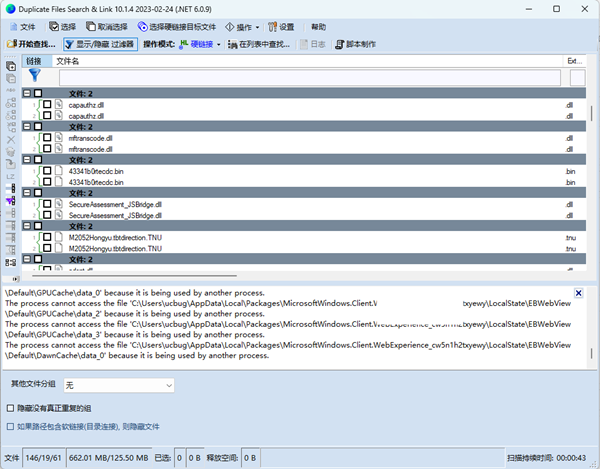
Task: Click the collapse-all-groups icon in the left sidebar
Action: pyautogui.click(x=11, y=78)
